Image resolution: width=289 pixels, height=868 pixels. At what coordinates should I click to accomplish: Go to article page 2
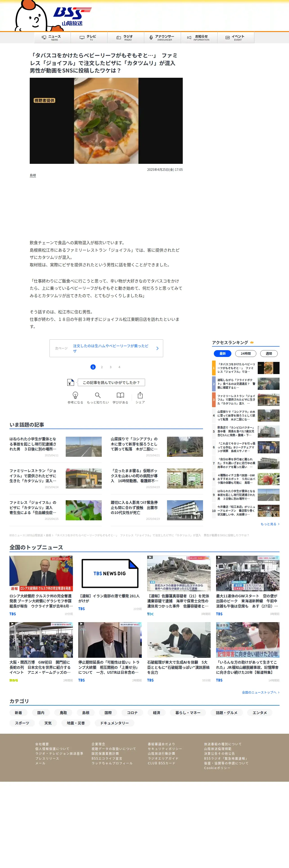102,367
